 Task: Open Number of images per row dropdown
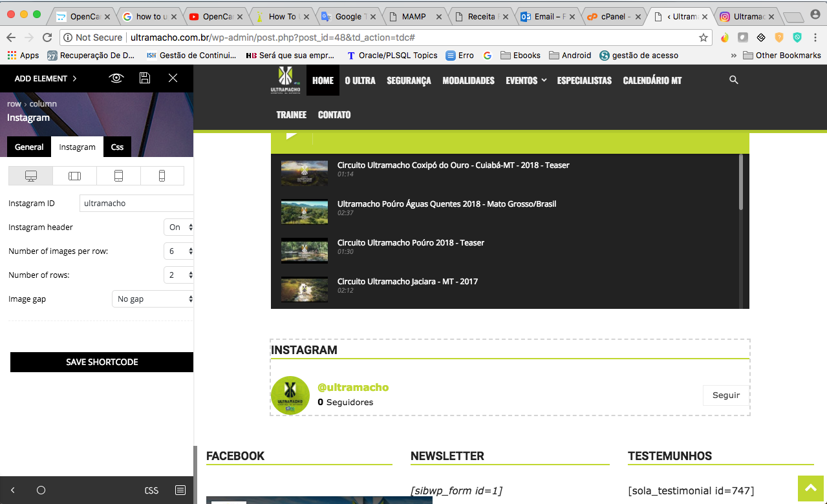click(179, 251)
